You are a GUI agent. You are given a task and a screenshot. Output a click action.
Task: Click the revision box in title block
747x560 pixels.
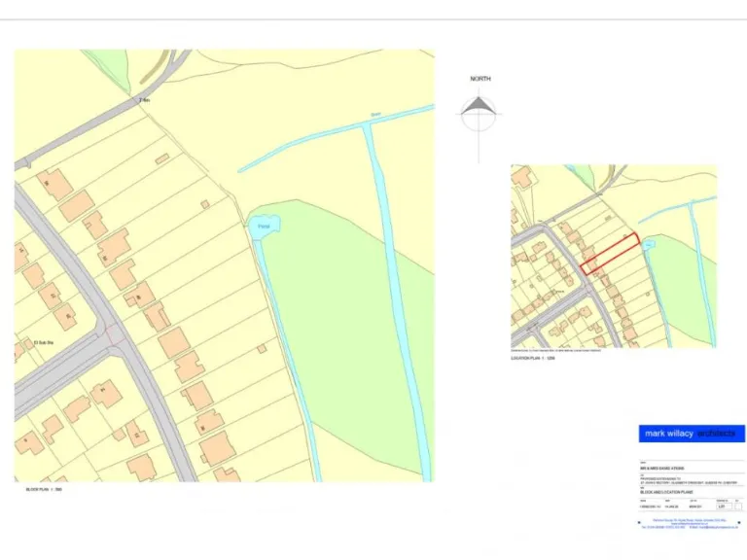738,507
